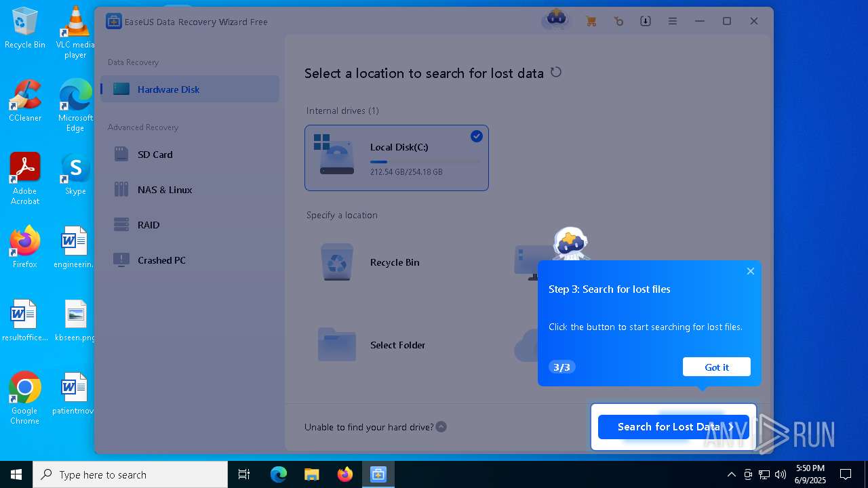This screenshot has height=488, width=868.
Task: Open Google Chrome desktop shortcut
Action: tap(25, 399)
